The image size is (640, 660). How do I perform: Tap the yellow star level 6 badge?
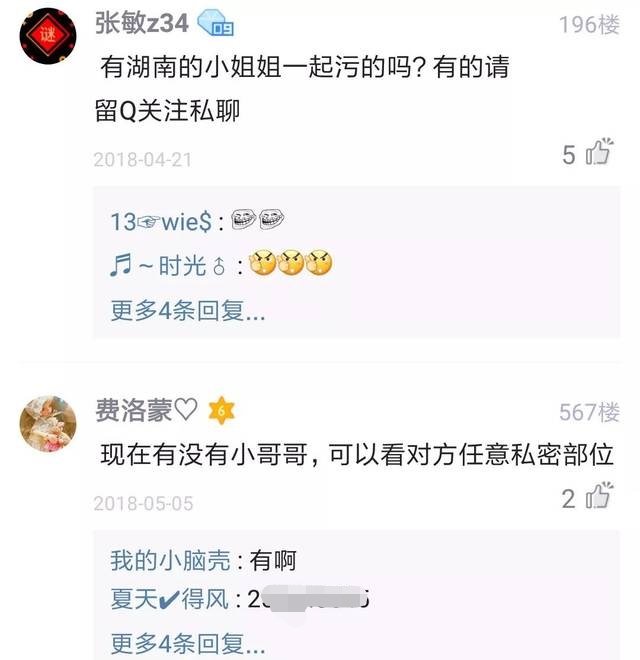click(x=221, y=410)
